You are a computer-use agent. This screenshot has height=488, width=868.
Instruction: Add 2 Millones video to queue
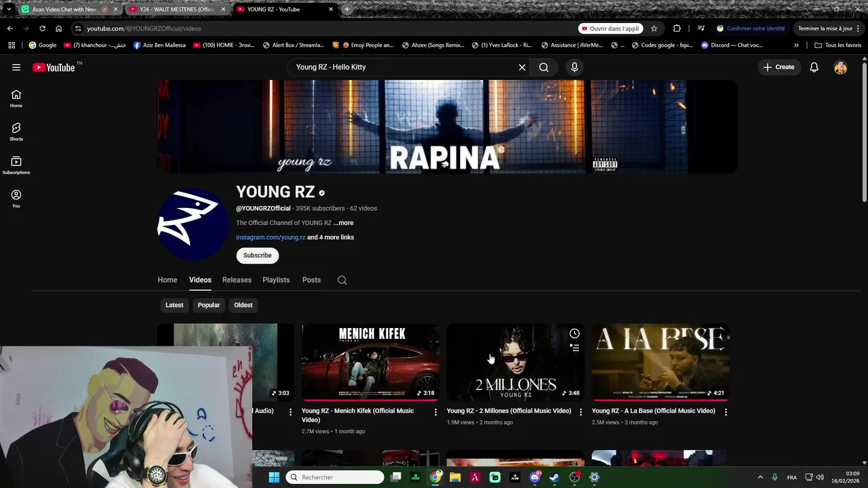coord(574,348)
